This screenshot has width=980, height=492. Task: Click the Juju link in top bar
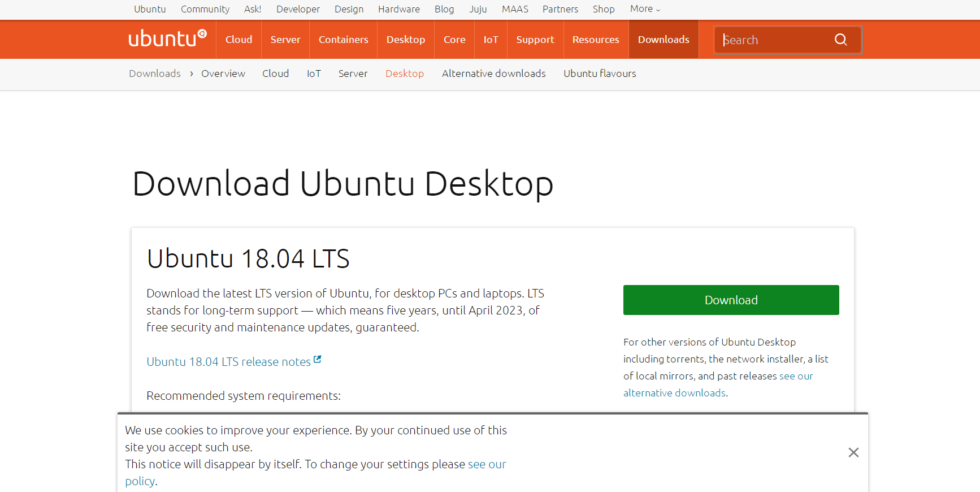[x=478, y=9]
